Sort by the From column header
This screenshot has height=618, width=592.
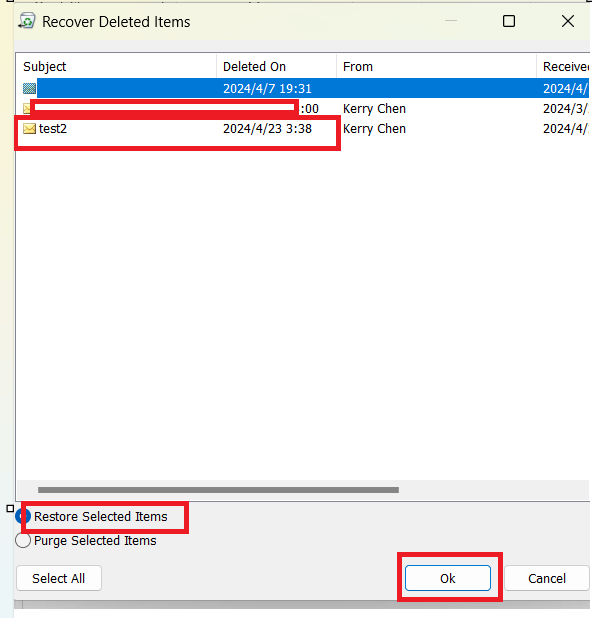pyautogui.click(x=436, y=67)
